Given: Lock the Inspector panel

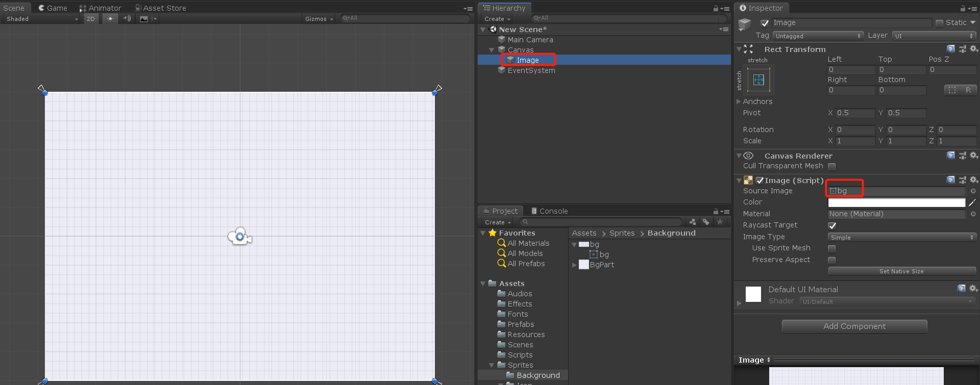Looking at the screenshot, I should 963,8.
